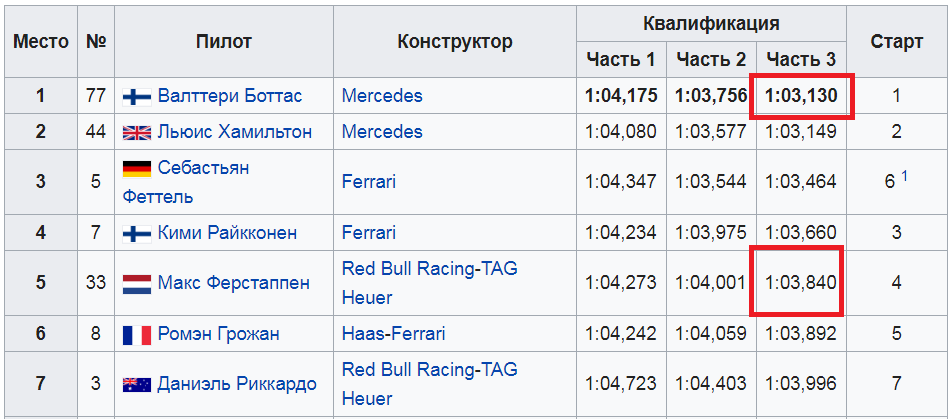This screenshot has height=419, width=949.
Task: Open Mercedes link in Боттас row
Action: [x=382, y=96]
